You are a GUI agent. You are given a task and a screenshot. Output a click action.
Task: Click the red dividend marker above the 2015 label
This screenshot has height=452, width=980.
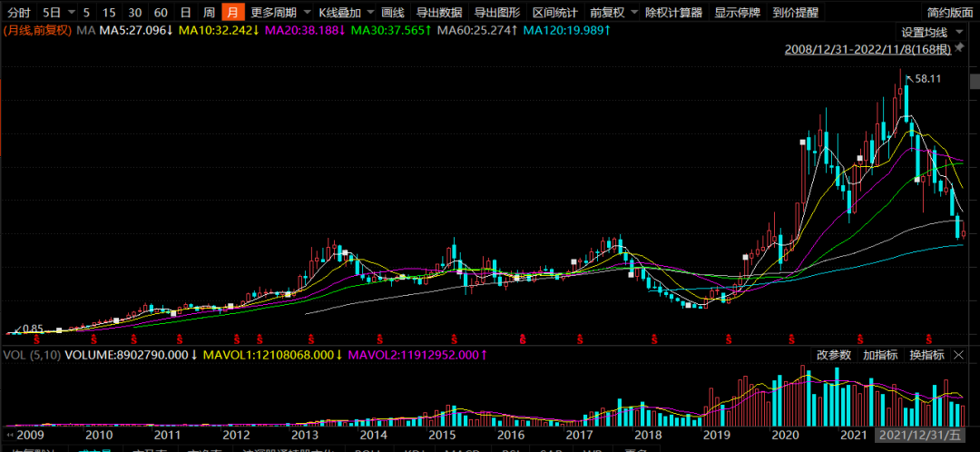(454, 339)
